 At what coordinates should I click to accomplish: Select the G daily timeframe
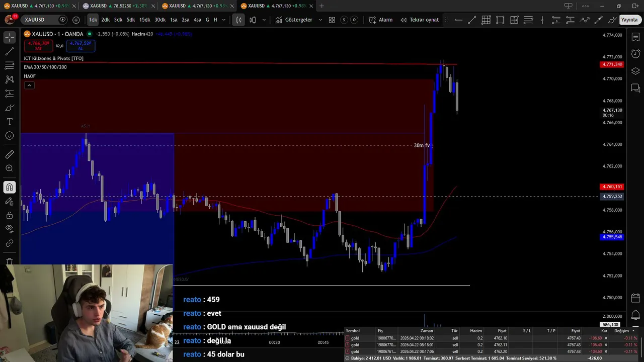click(207, 20)
